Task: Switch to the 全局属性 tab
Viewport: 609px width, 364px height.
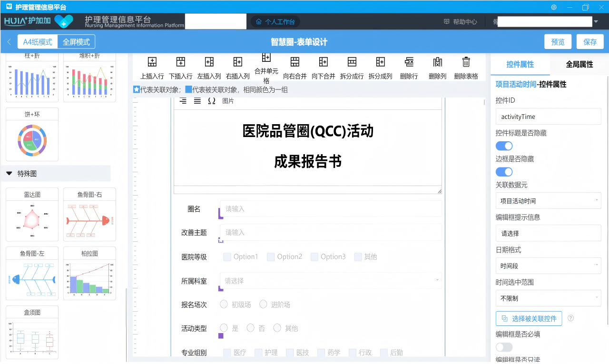Action: [579, 64]
